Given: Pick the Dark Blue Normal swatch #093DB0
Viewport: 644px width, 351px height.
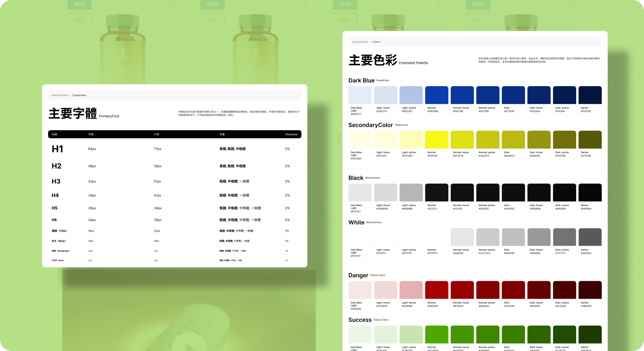Looking at the screenshot, I should (x=436, y=95).
